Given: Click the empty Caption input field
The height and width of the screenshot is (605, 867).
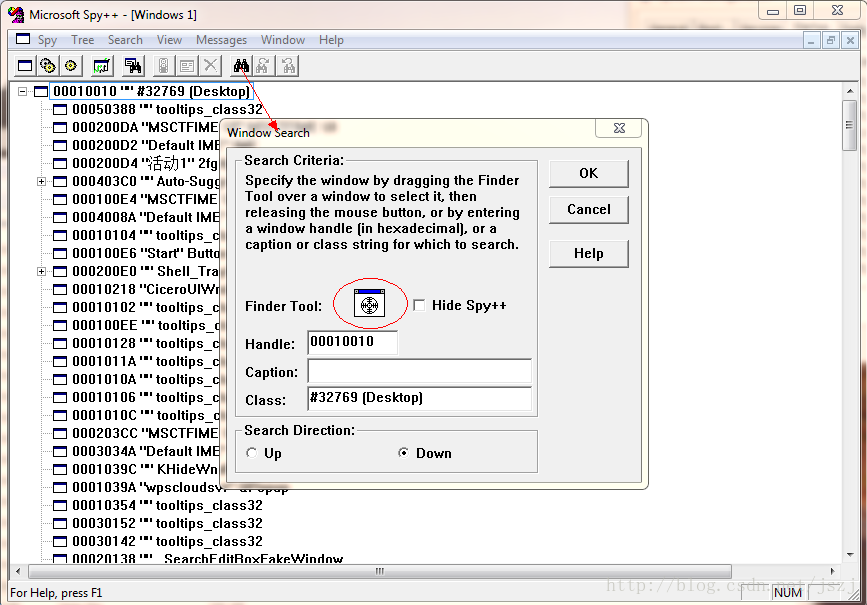Looking at the screenshot, I should pos(419,371).
